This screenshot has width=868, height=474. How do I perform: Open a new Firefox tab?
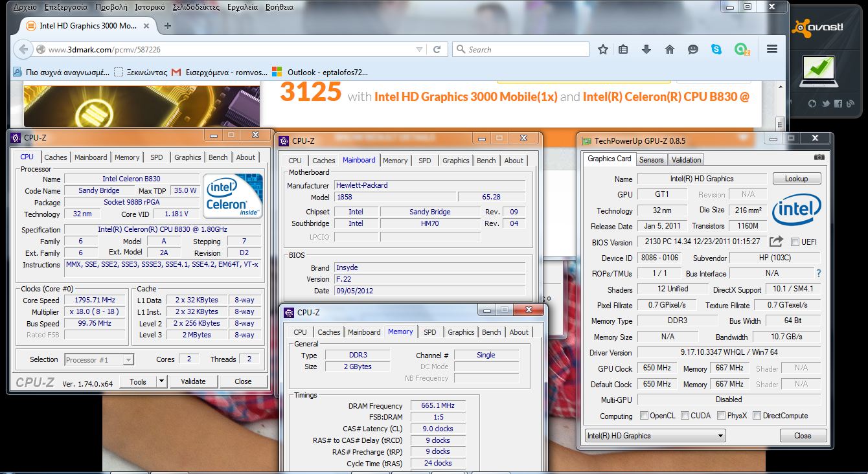point(168,26)
